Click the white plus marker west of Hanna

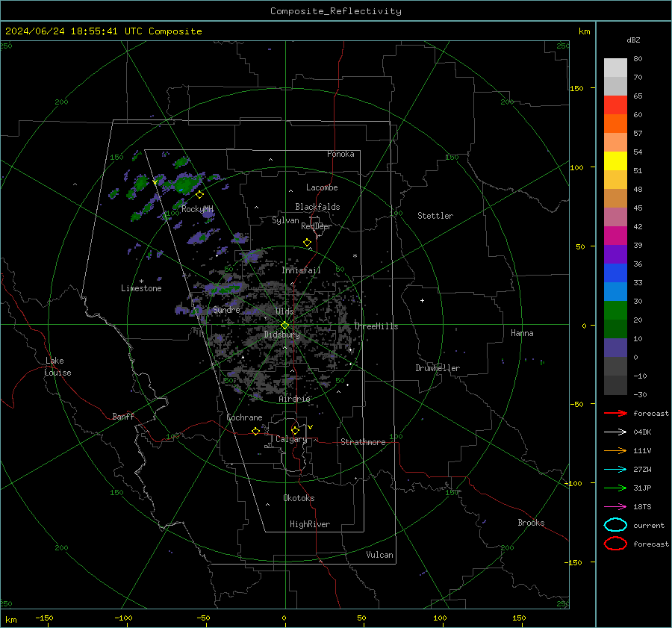coord(422,300)
